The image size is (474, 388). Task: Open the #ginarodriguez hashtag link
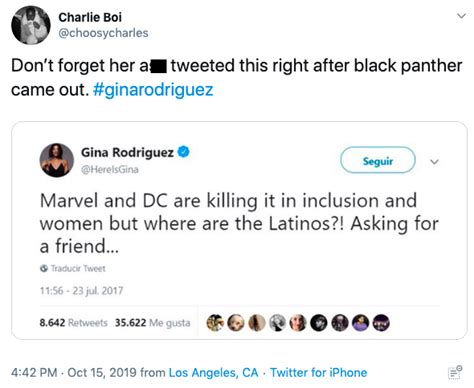153,90
